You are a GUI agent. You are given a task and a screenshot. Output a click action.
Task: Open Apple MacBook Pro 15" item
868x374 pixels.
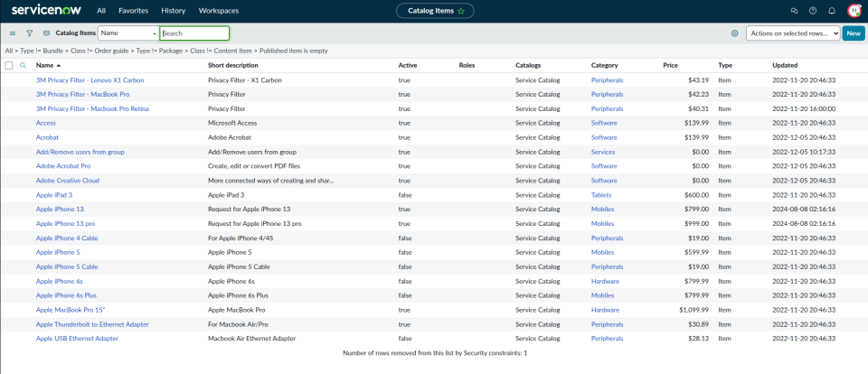pos(71,310)
